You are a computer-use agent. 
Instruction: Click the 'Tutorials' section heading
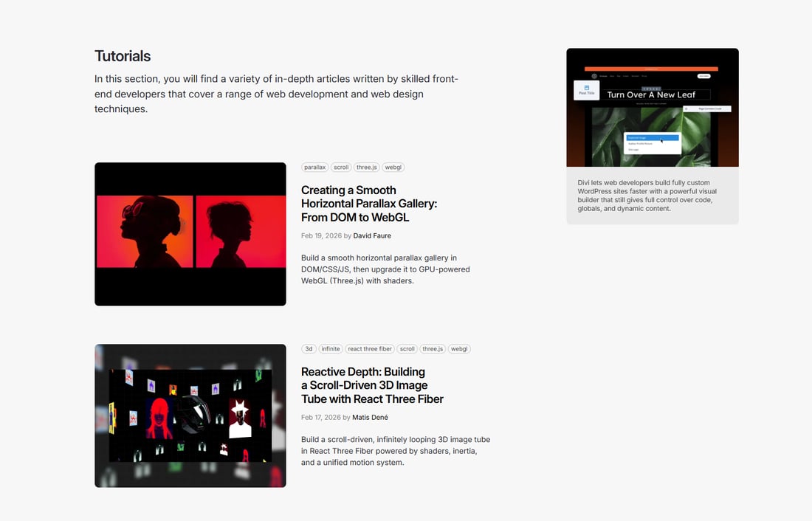click(x=123, y=56)
